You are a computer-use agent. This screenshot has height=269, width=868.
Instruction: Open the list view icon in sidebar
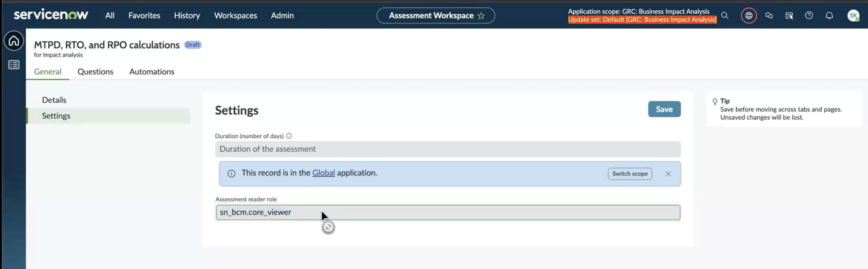pyautogui.click(x=14, y=65)
